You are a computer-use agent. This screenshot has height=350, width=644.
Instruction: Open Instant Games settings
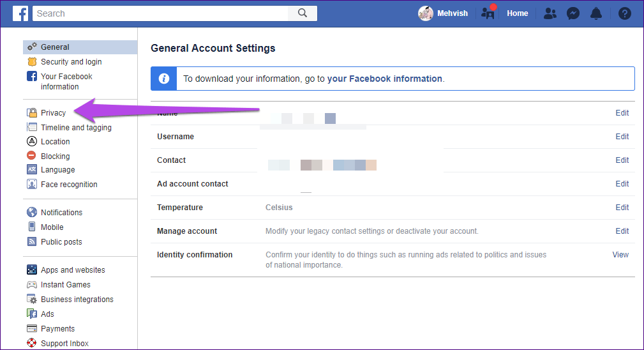point(65,285)
